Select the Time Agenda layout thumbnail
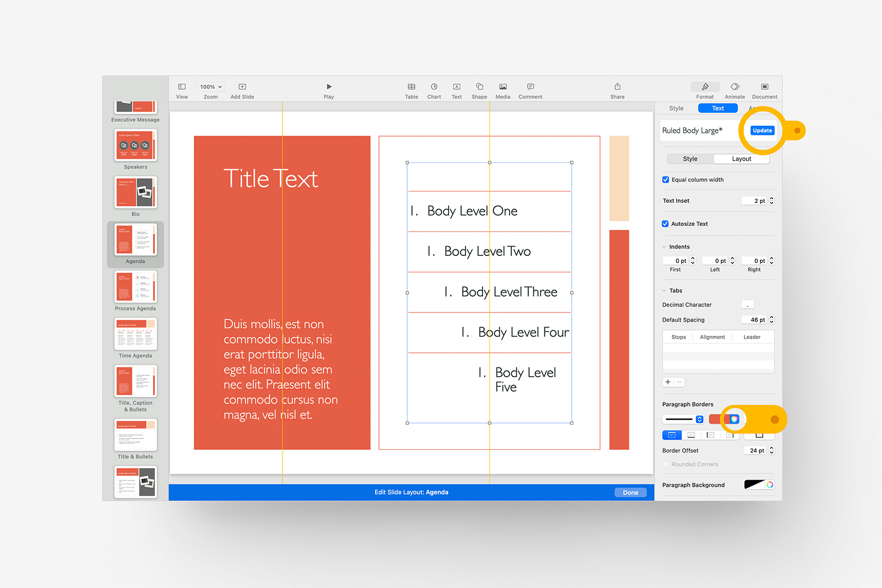Viewport: 882px width, 588px height. click(136, 334)
